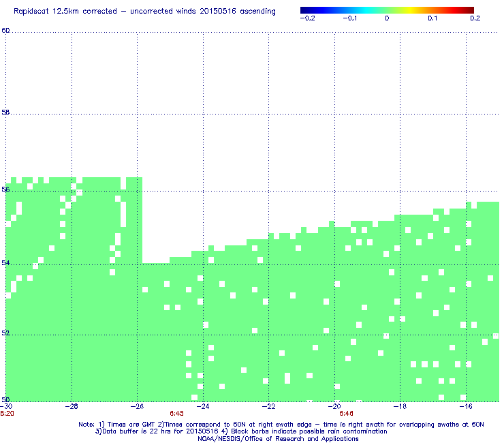Click the -18 longitude axis label

pyautogui.click(x=400, y=407)
